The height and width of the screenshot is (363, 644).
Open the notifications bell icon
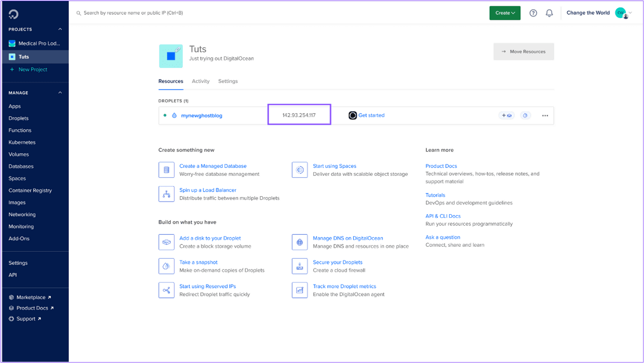coord(549,13)
